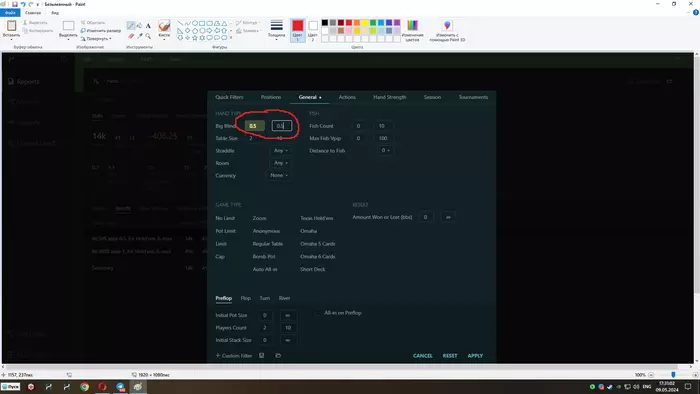
Task: Toggle the Bomb Pot filter
Action: click(264, 257)
